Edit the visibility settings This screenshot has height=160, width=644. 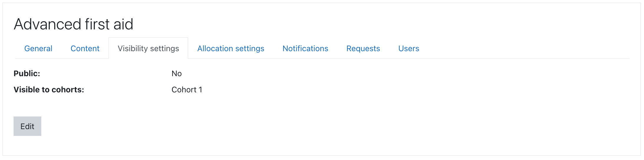[x=27, y=126]
